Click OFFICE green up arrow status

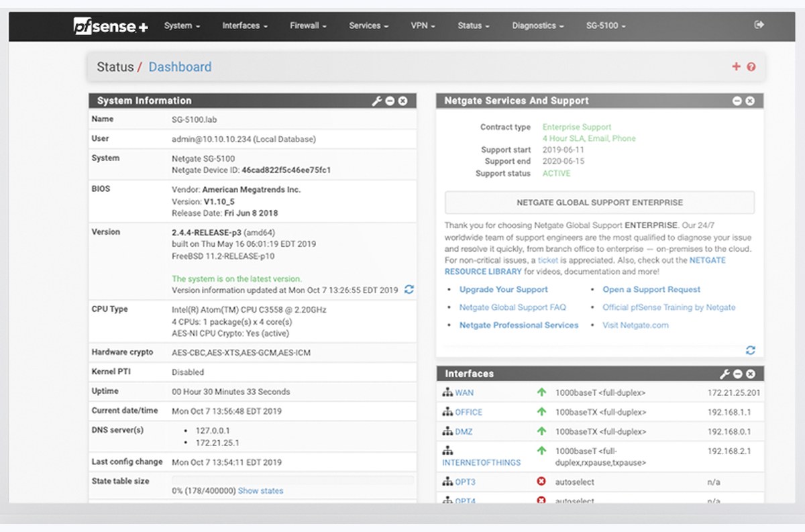tap(541, 412)
